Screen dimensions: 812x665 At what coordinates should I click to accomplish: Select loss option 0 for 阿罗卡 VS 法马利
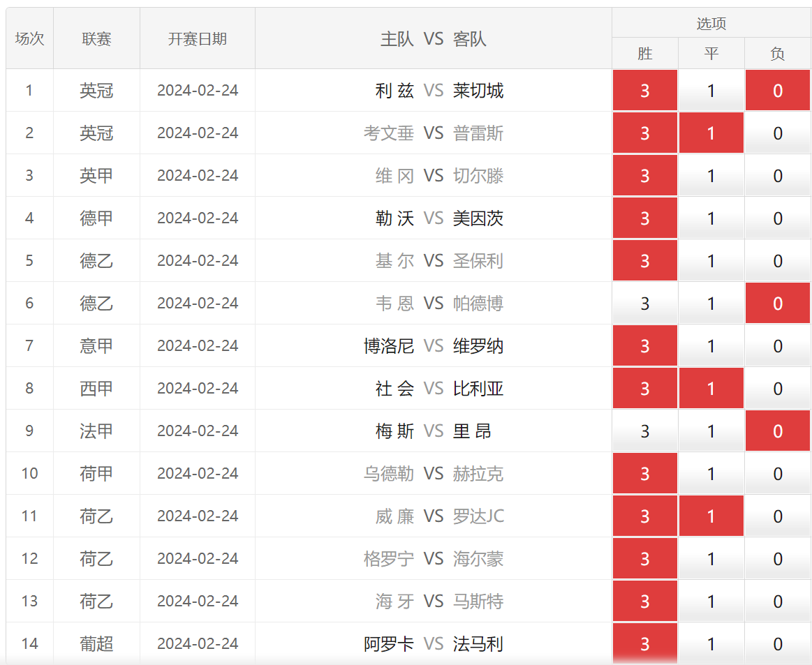(x=777, y=643)
